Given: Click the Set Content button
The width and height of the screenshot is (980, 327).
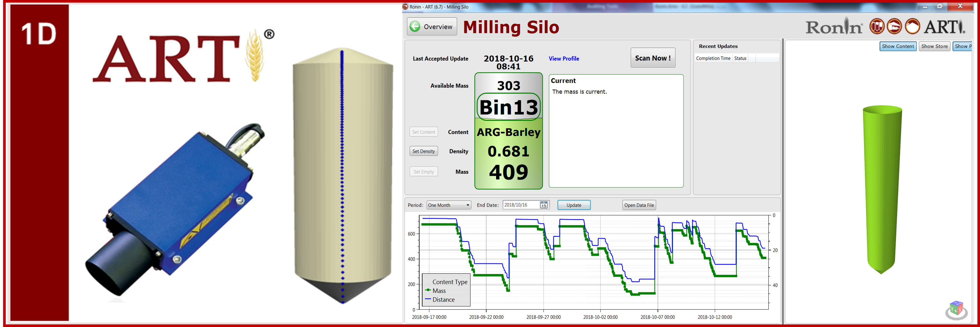Looking at the screenshot, I should [x=423, y=132].
